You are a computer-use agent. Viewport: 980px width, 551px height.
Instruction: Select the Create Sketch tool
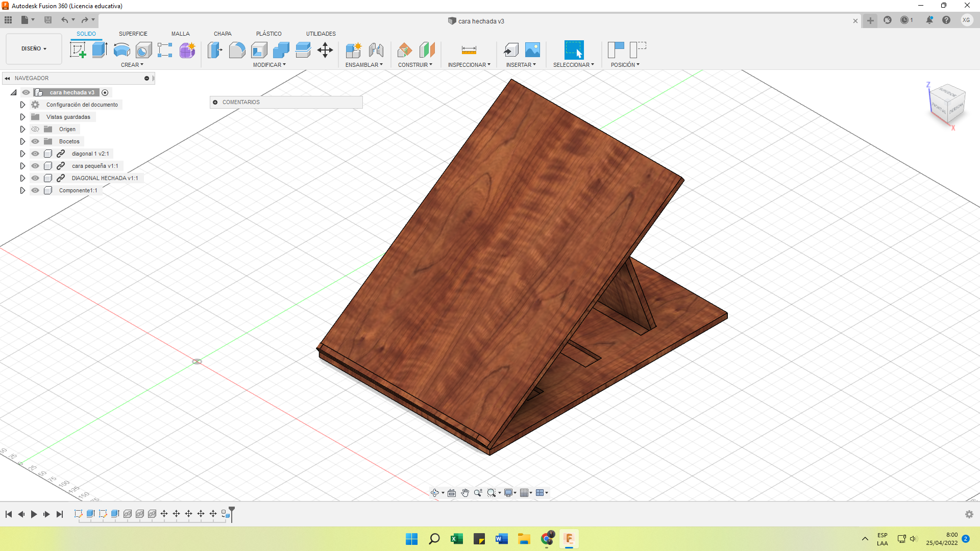click(x=78, y=50)
